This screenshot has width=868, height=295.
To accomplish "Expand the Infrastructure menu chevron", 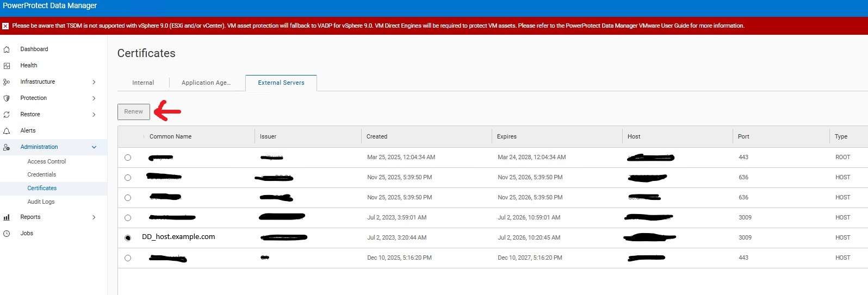I will click(94, 82).
